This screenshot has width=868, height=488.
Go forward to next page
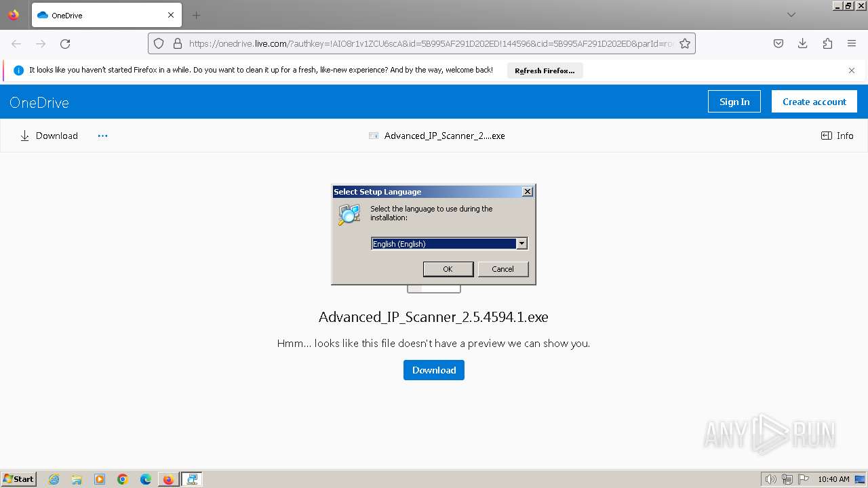(x=41, y=43)
